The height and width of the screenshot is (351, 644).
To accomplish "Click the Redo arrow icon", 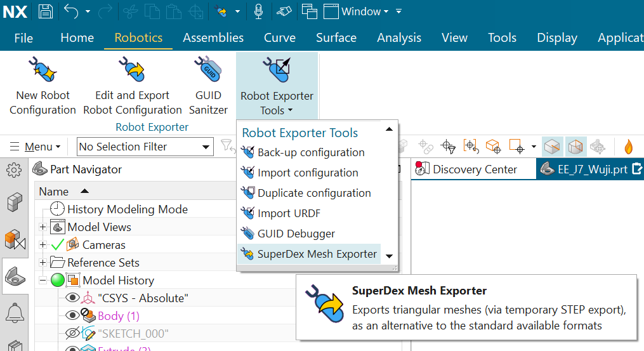I will click(105, 11).
